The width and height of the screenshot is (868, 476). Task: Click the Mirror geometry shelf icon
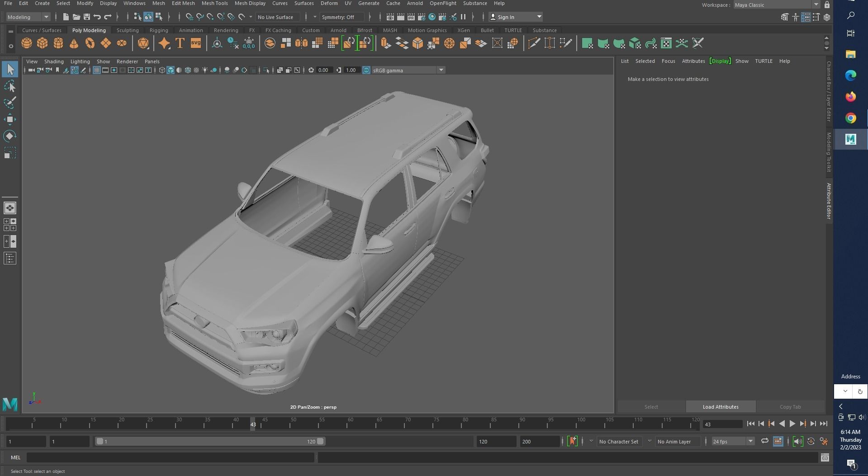click(301, 43)
